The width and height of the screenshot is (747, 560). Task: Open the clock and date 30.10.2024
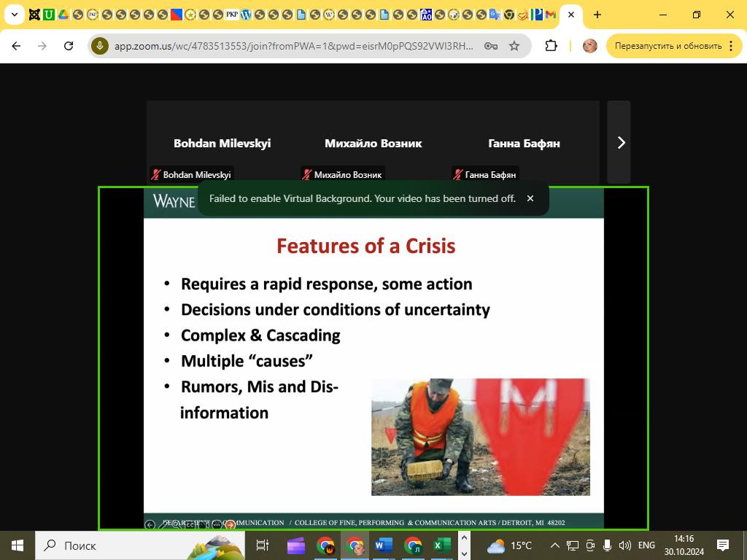tap(684, 545)
